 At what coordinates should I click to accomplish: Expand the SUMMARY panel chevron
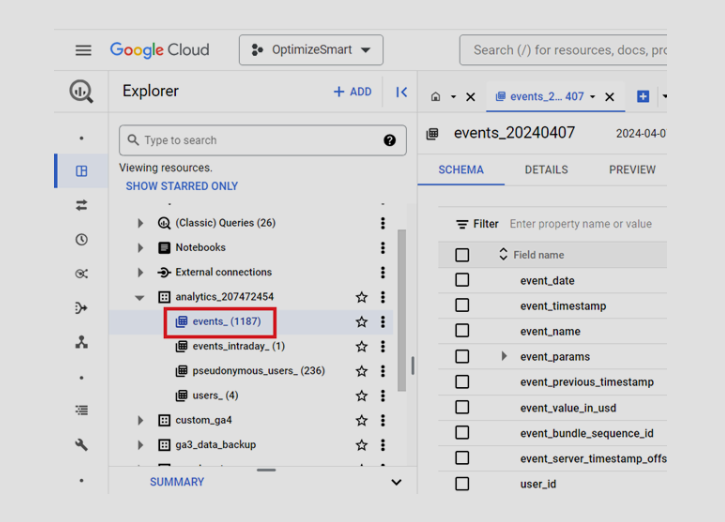pos(396,482)
